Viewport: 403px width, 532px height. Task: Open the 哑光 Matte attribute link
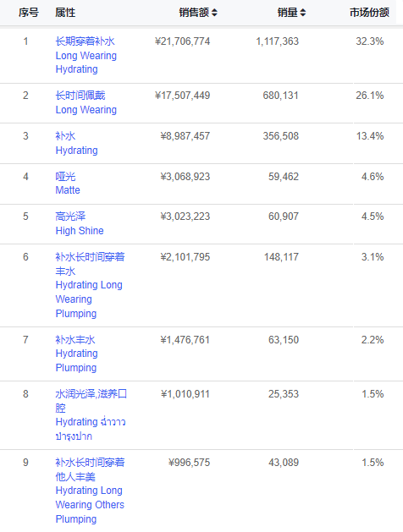click(x=68, y=184)
